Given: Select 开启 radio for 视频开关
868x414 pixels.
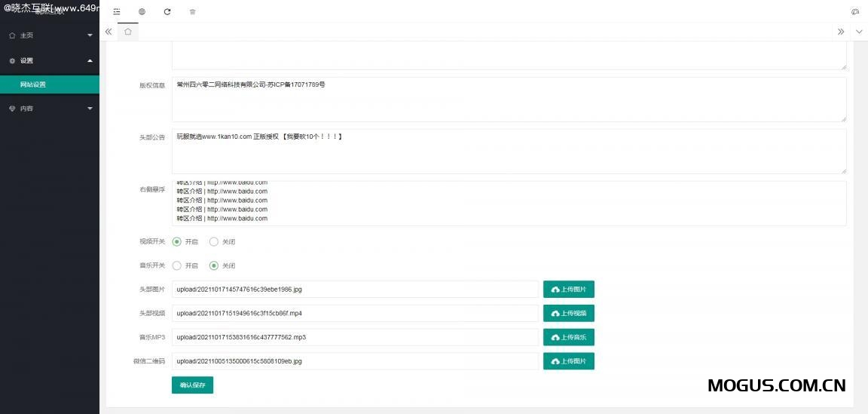Looking at the screenshot, I should (177, 242).
